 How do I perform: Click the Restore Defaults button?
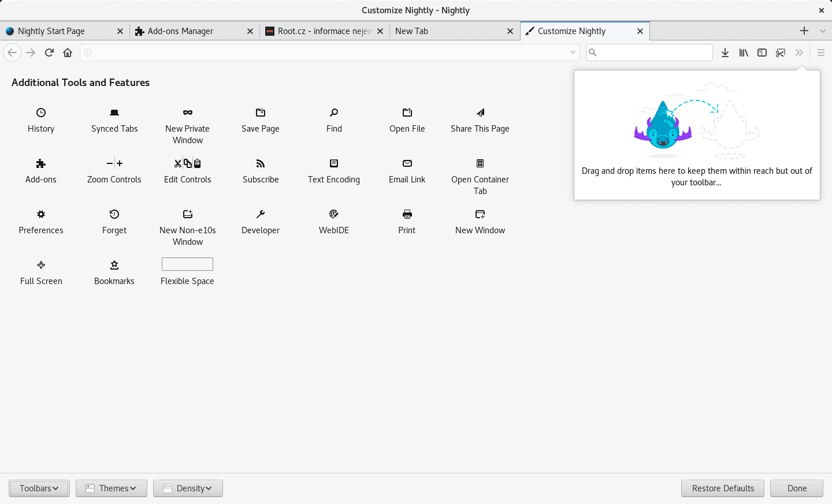(x=722, y=488)
